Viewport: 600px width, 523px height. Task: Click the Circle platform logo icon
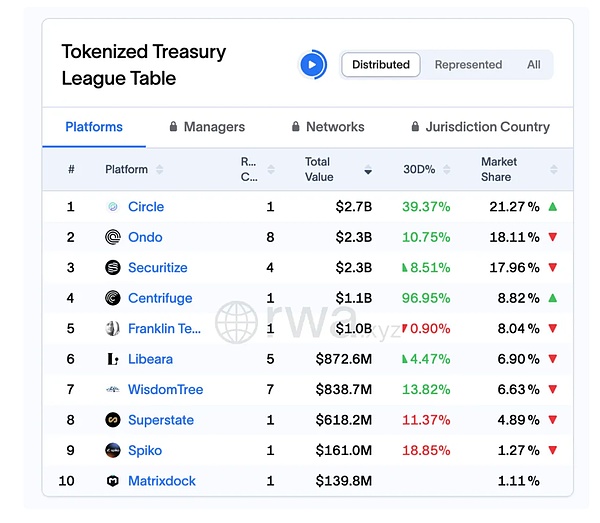(113, 207)
